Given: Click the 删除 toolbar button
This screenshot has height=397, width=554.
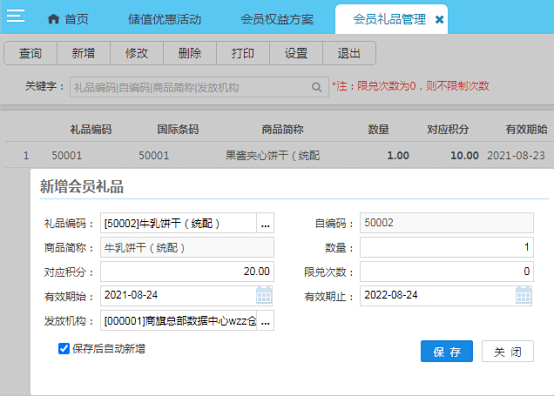Looking at the screenshot, I should [190, 53].
